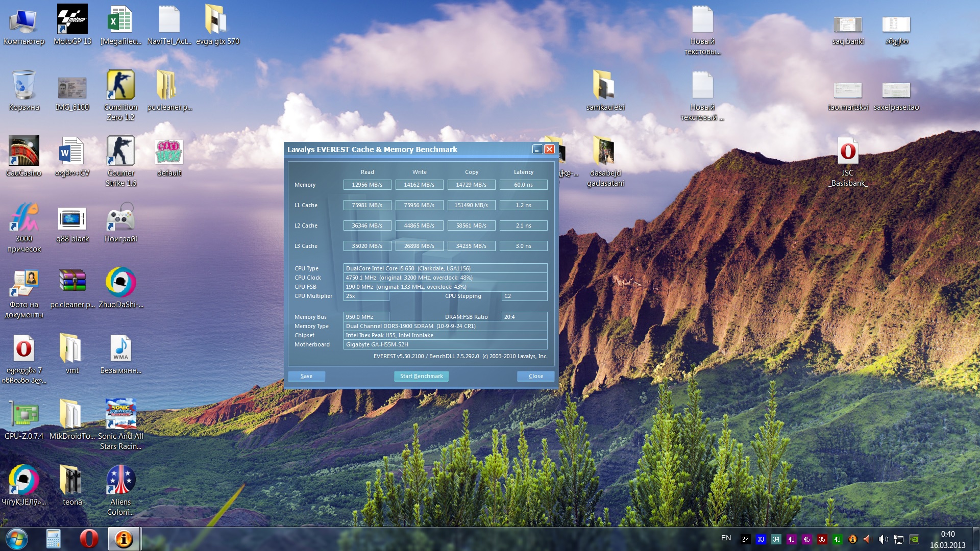This screenshot has height=551, width=980.
Task: Click the CPU Clock value field
Action: coord(446,278)
